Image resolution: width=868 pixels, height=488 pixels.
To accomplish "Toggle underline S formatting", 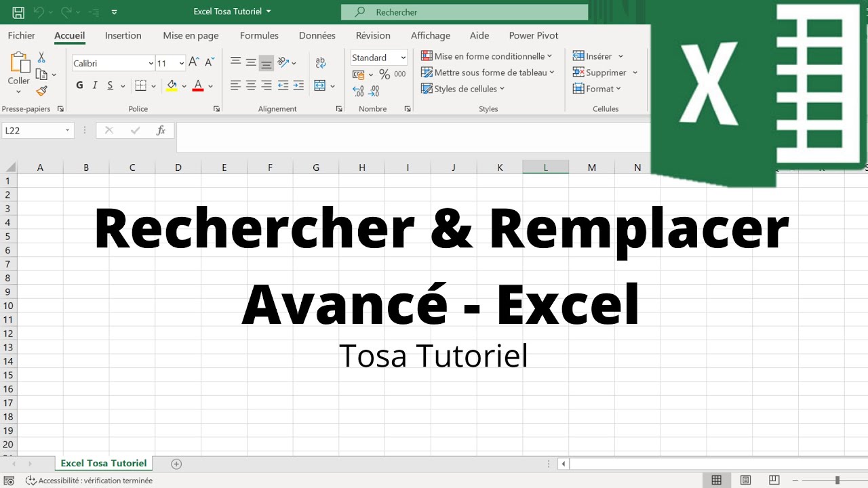I will pyautogui.click(x=110, y=85).
